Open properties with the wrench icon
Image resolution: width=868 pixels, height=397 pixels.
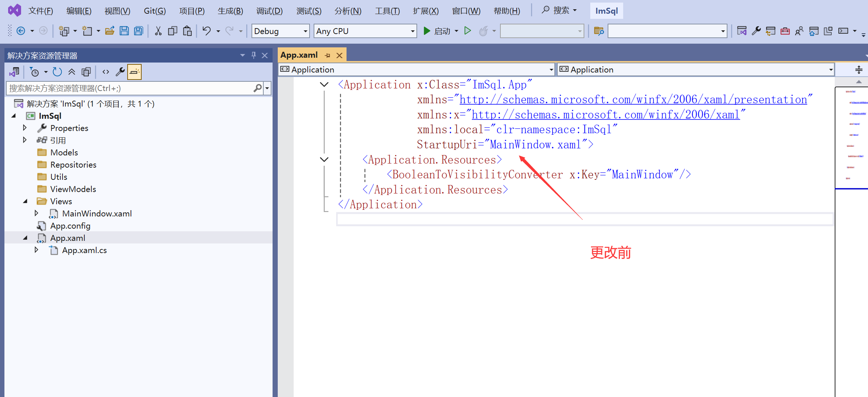120,71
